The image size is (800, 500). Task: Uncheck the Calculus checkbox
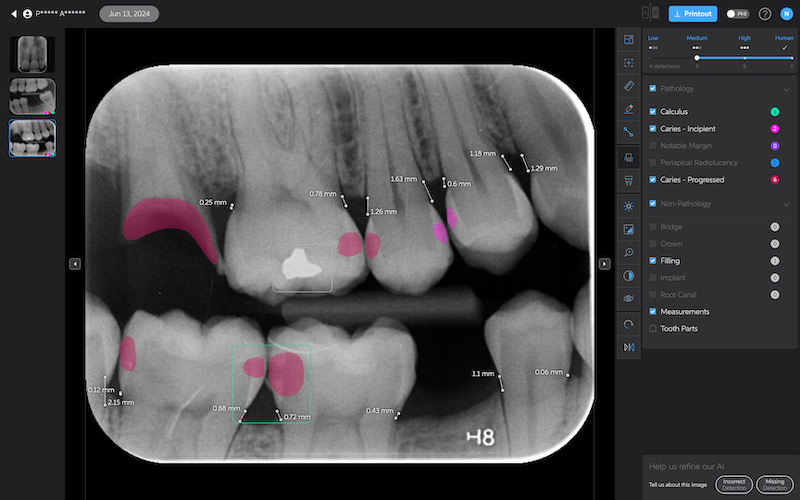[653, 112]
